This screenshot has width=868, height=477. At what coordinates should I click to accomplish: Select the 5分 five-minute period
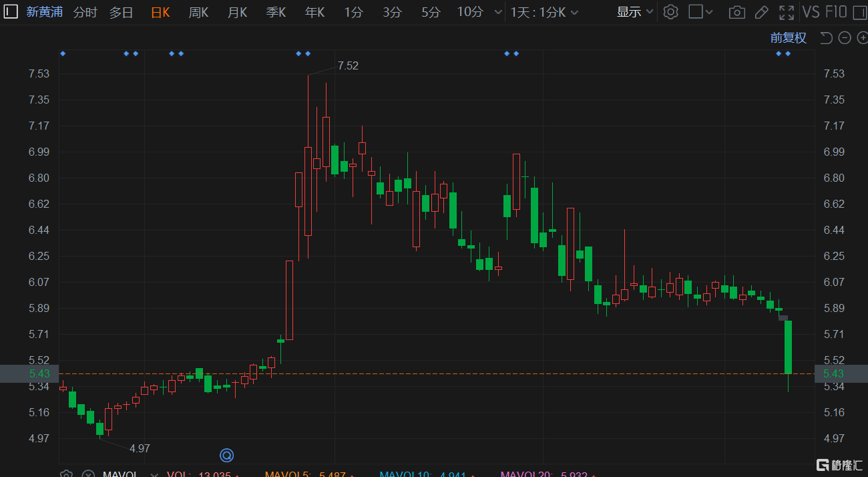coord(431,12)
